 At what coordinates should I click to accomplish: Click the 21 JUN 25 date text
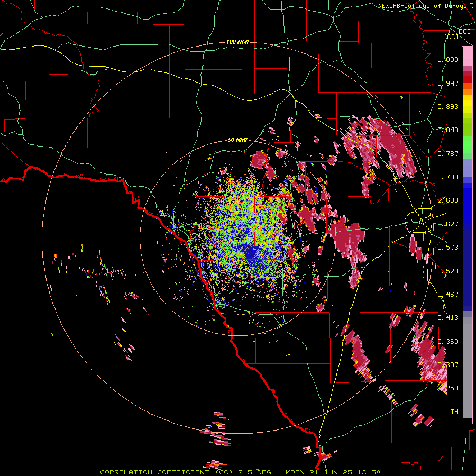click(331, 472)
